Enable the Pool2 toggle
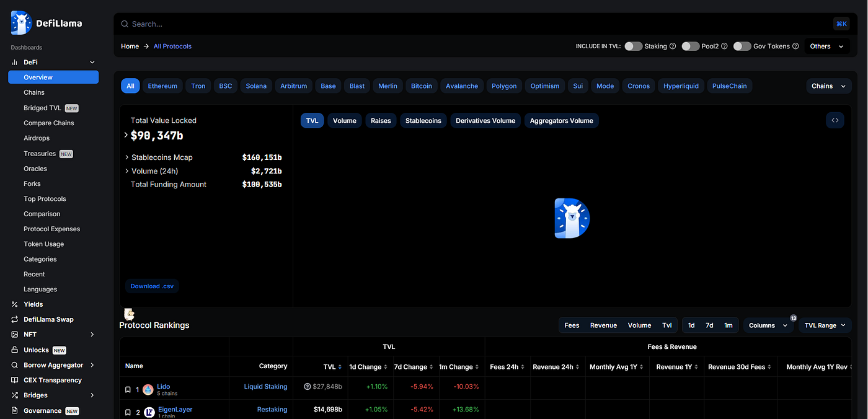The width and height of the screenshot is (868, 419). (691, 46)
